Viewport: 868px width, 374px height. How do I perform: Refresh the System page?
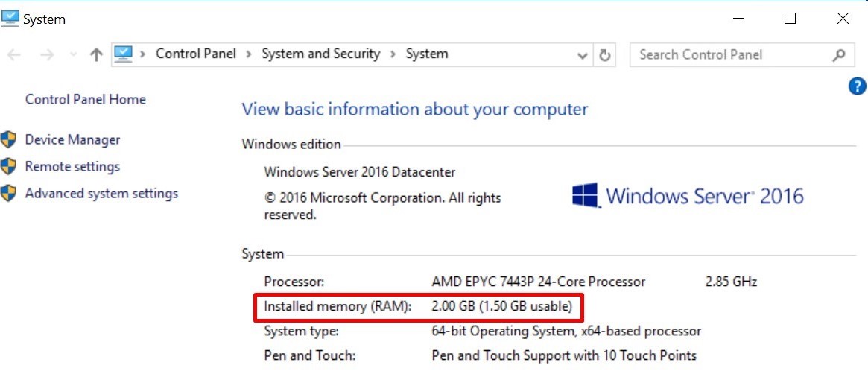tap(605, 55)
